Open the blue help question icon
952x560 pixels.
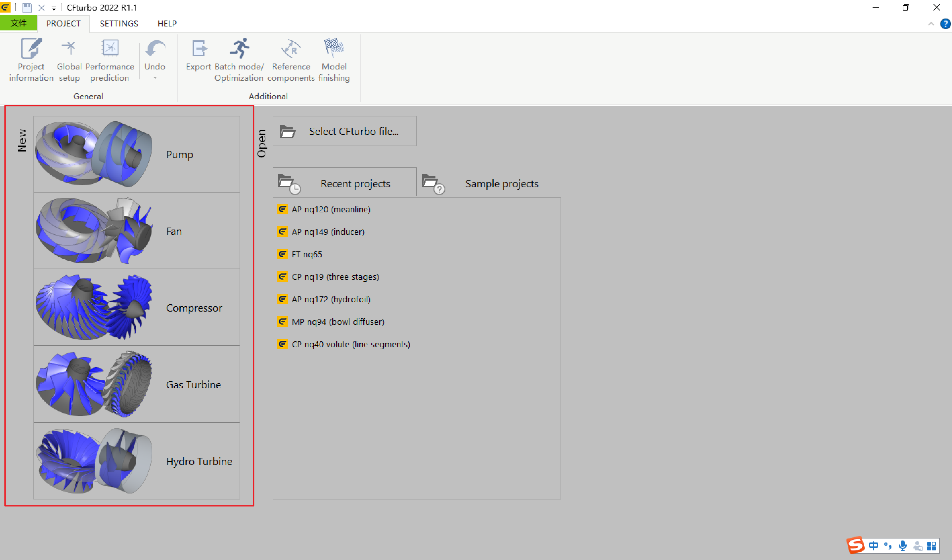click(945, 24)
